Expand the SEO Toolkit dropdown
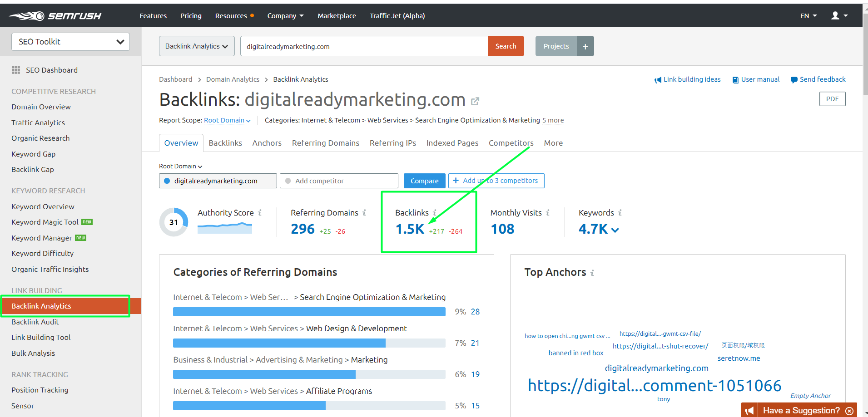 pyautogui.click(x=70, y=42)
